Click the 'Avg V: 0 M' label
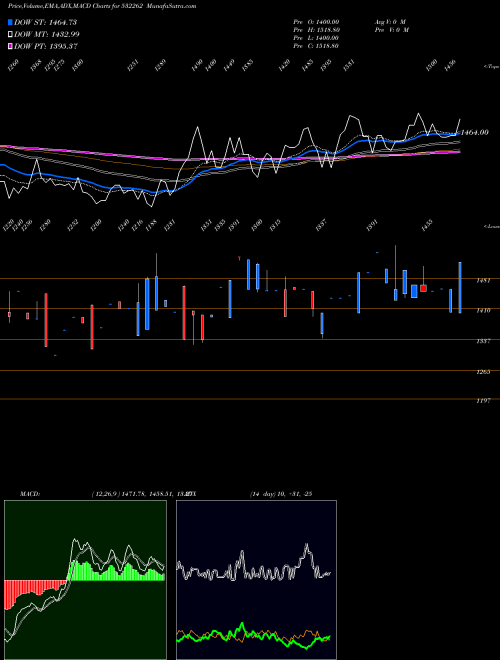The height and width of the screenshot is (660, 500). coord(390,22)
